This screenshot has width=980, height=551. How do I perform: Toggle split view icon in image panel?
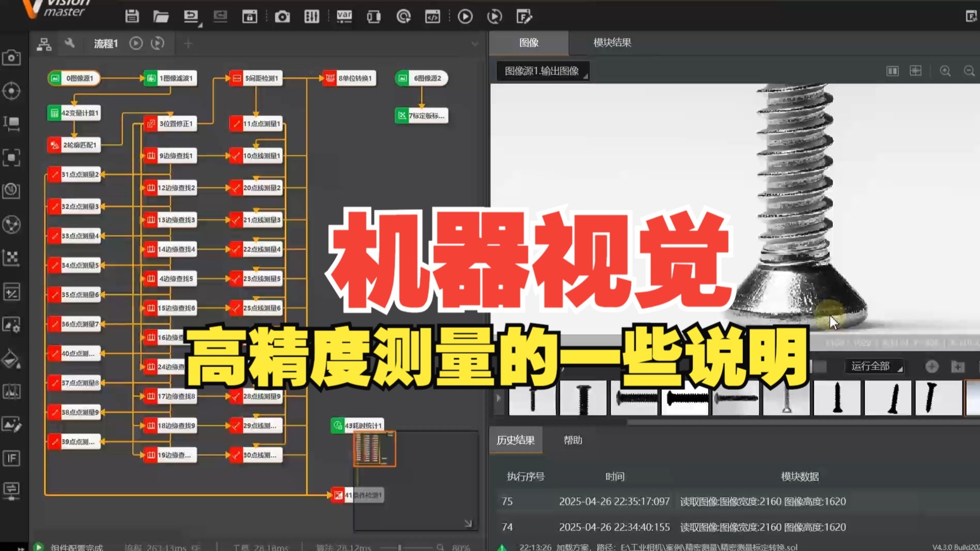tap(892, 71)
